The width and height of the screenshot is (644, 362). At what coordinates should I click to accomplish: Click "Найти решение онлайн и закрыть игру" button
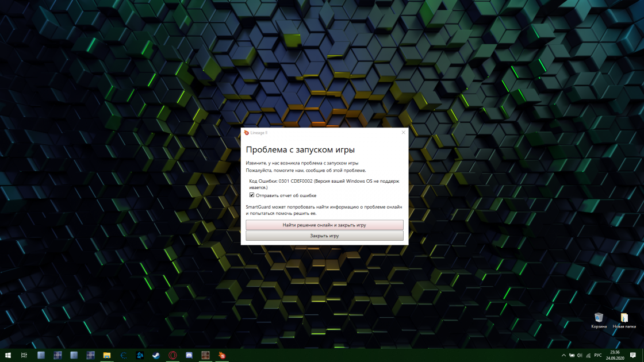coord(324,225)
